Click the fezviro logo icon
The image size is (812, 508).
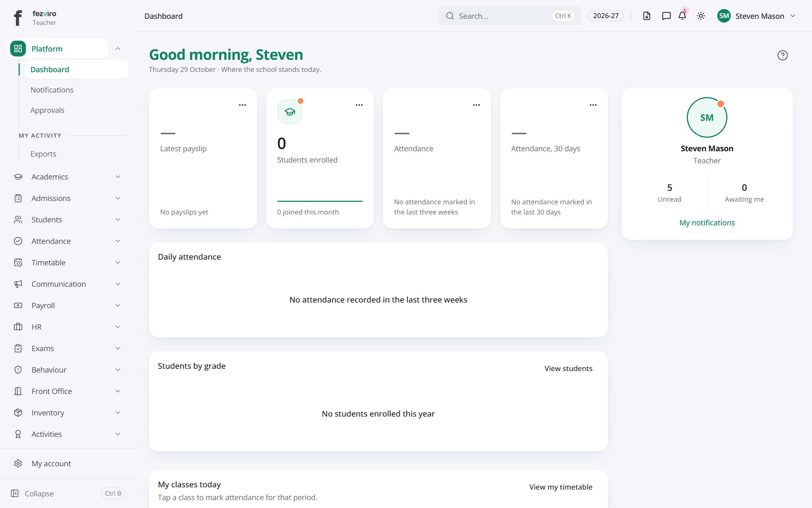pyautogui.click(x=18, y=18)
